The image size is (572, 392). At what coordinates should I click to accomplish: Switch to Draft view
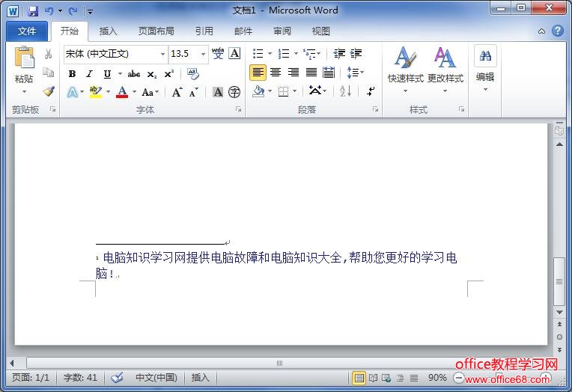pyautogui.click(x=414, y=378)
